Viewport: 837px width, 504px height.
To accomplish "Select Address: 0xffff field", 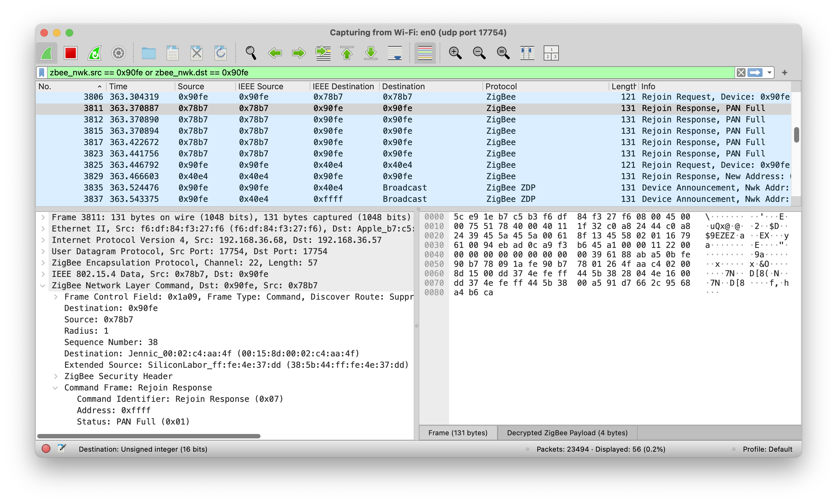I will pyautogui.click(x=114, y=410).
